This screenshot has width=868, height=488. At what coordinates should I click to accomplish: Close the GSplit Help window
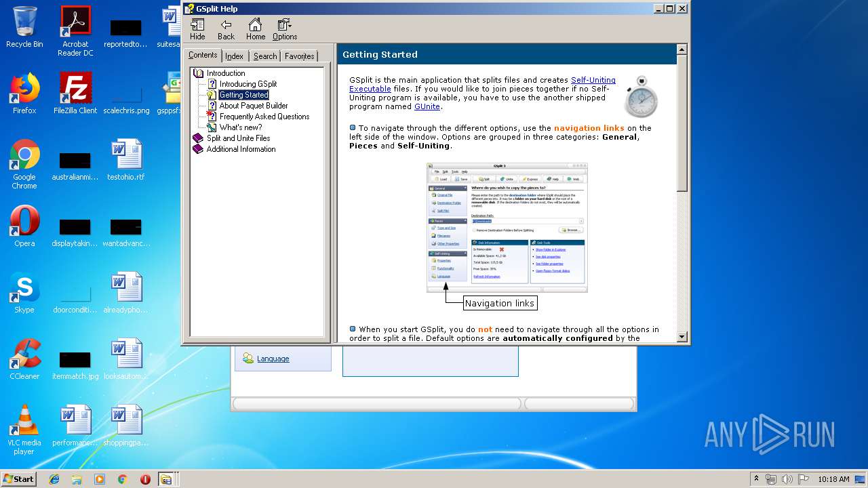pyautogui.click(x=682, y=8)
